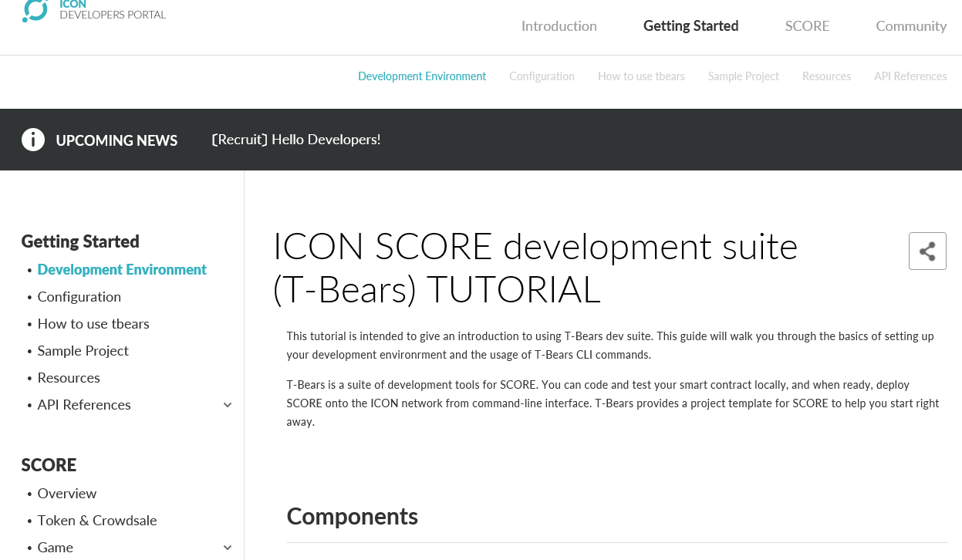Open Resources in the sidebar
Image resolution: width=962 pixels, height=560 pixels.
(69, 378)
